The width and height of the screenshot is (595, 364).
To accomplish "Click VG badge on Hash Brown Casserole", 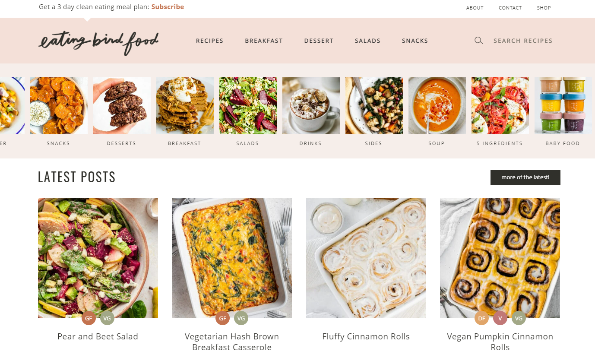I will [241, 319].
